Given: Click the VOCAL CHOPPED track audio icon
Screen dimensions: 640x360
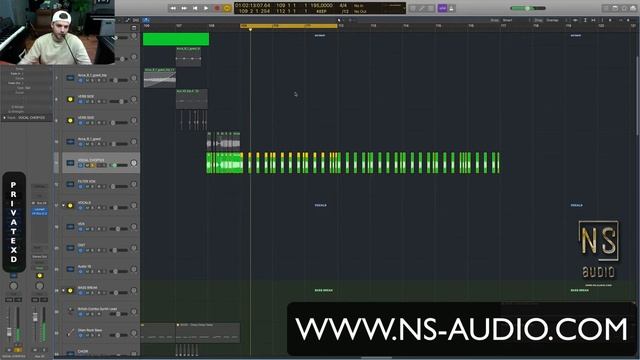Looking at the screenshot, I should click(70, 163).
